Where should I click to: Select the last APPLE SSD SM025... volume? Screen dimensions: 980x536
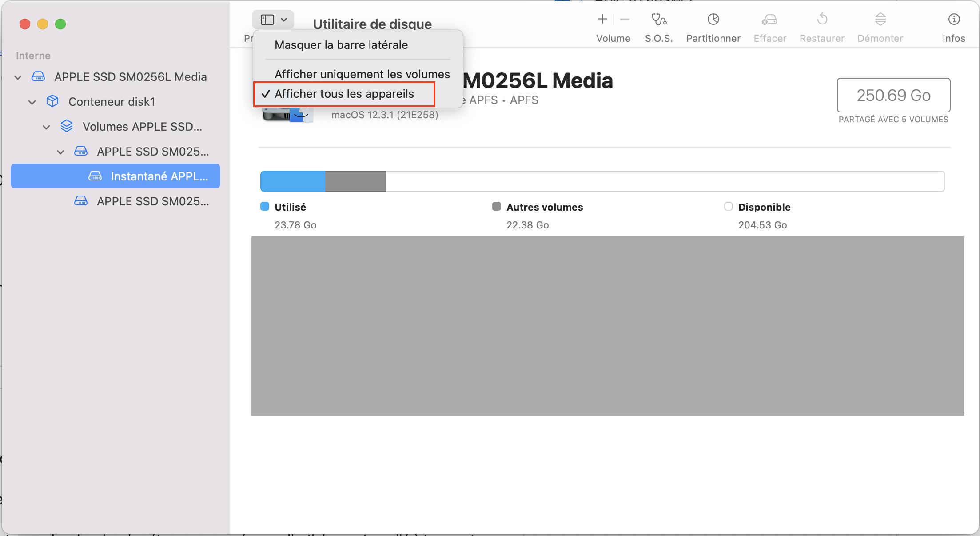point(152,201)
